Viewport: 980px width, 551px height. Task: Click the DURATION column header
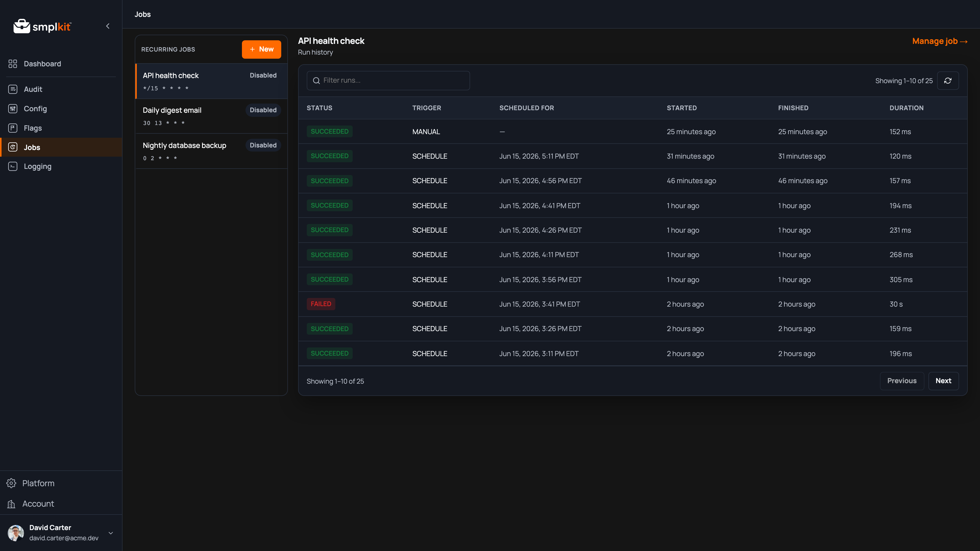pyautogui.click(x=906, y=108)
